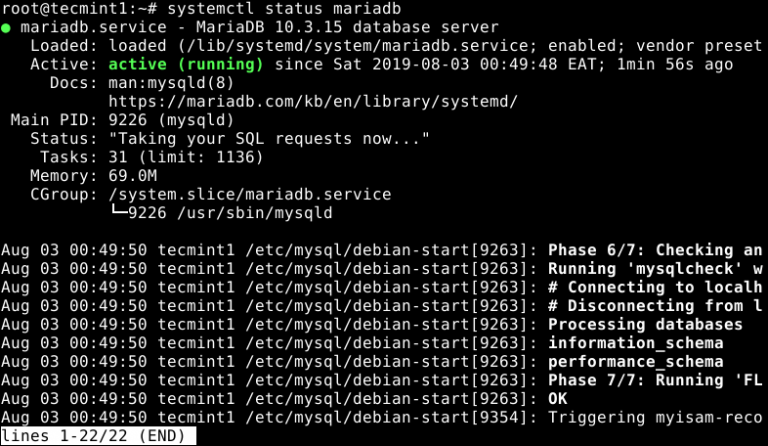The height and width of the screenshot is (446, 768).
Task: Select the performance_schema log entry
Action: pyautogui.click(x=635, y=361)
